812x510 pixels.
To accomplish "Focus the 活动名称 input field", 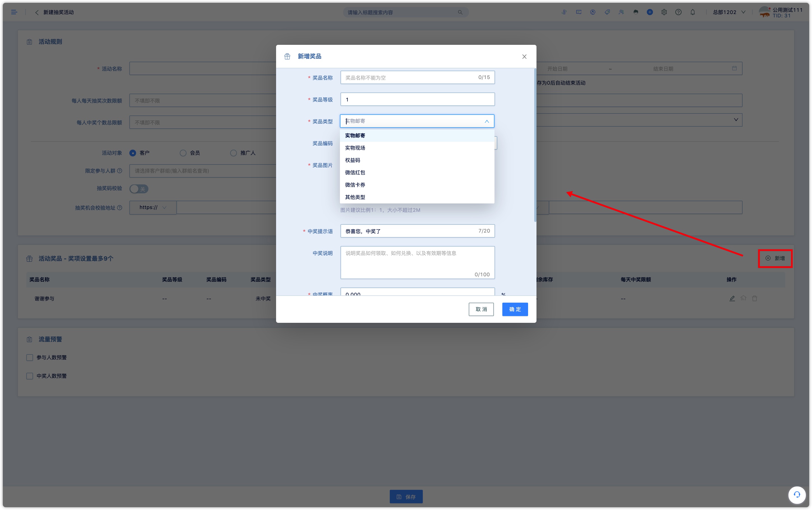I will coord(203,68).
